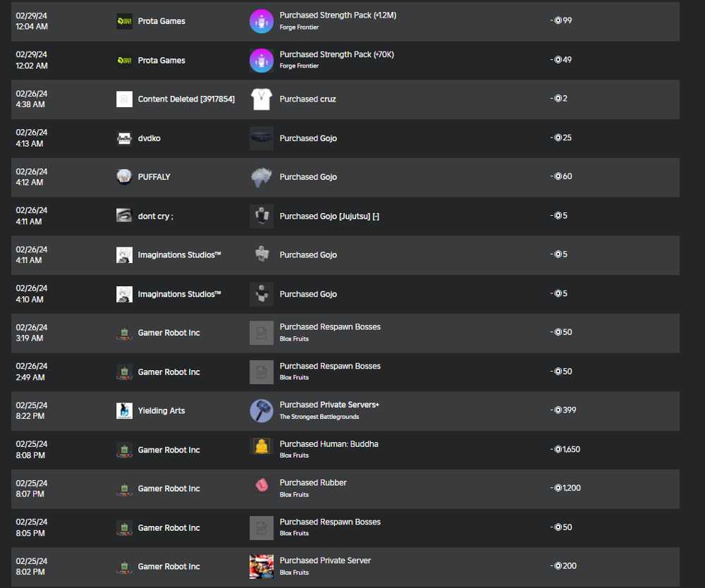Click the -1,650 Robux amount
Screen dimensions: 705x588
pos(565,449)
